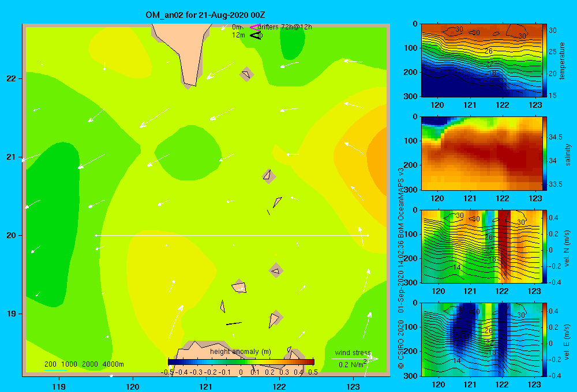Viewport: 577px width, 392px height.
Task: Click longitude label 121 on main map
Action: [206, 386]
